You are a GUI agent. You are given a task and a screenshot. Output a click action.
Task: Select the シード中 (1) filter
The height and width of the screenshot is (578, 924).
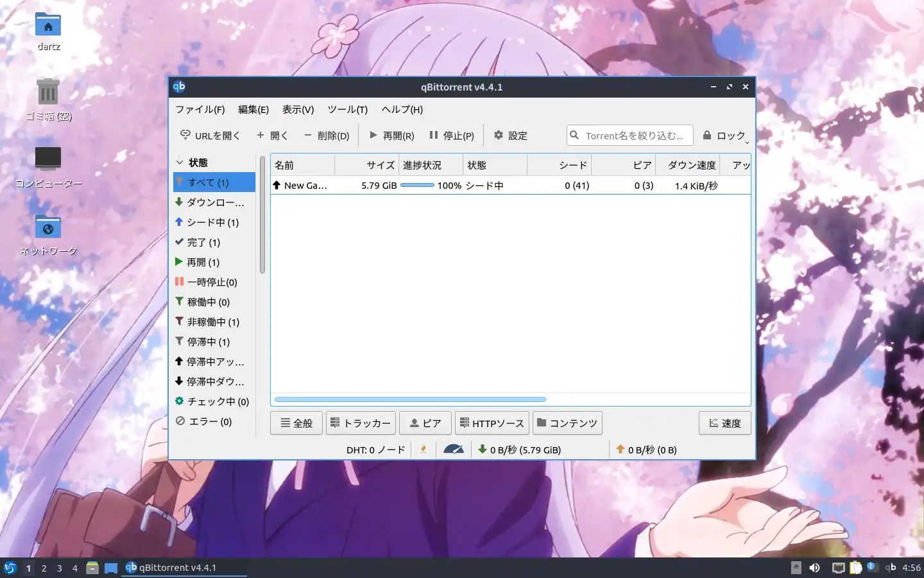214,222
